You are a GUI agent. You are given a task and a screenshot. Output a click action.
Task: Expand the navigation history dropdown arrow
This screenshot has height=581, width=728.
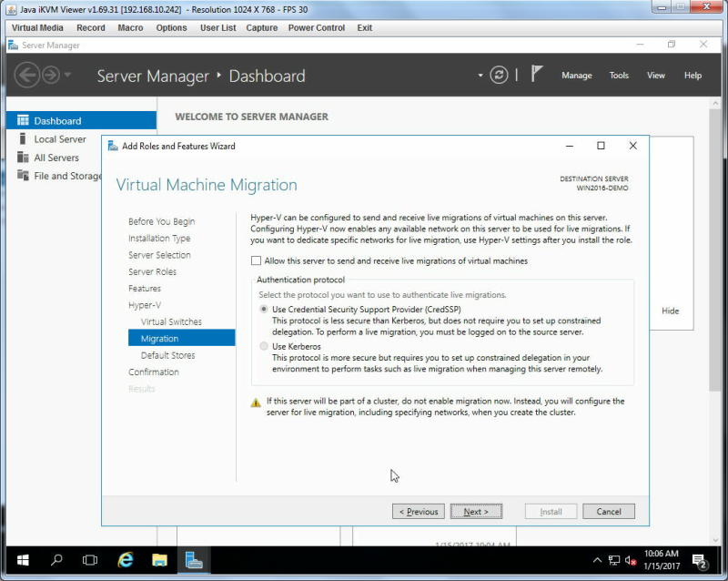(67, 75)
